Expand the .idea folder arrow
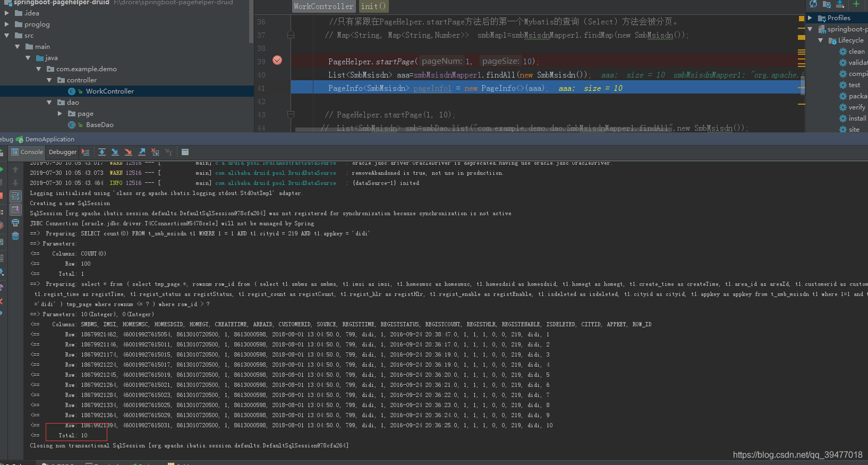 pyautogui.click(x=7, y=13)
